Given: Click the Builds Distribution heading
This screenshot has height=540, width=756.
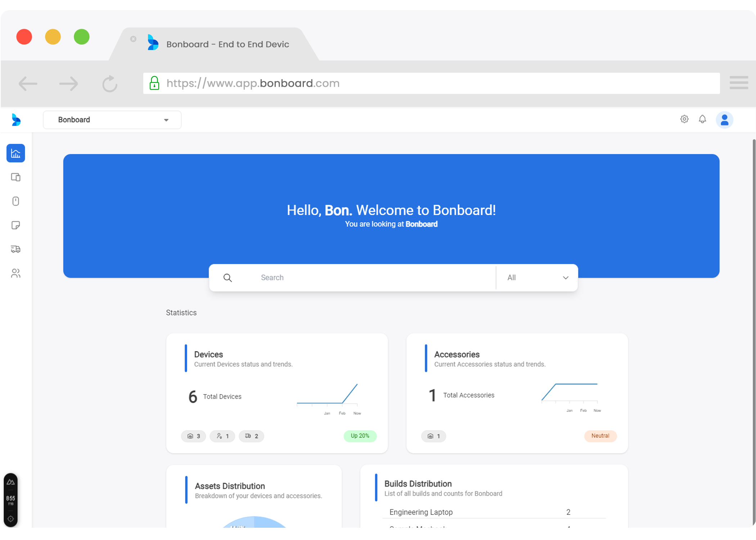Looking at the screenshot, I should (418, 484).
